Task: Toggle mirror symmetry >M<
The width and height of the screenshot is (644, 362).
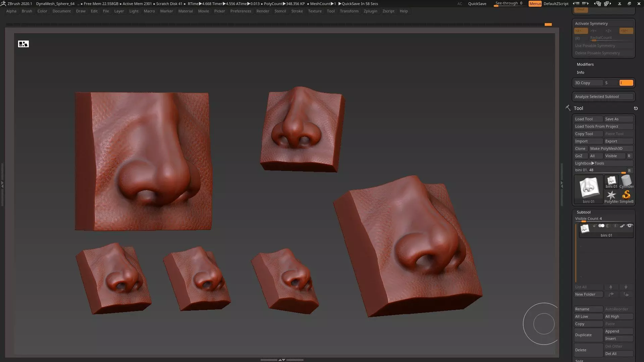Action: (x=626, y=31)
